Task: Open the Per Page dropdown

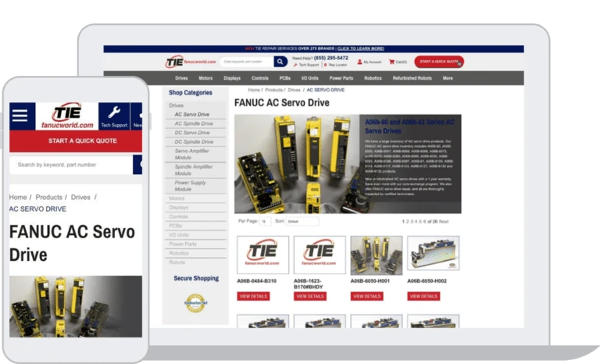Action: coord(266,222)
